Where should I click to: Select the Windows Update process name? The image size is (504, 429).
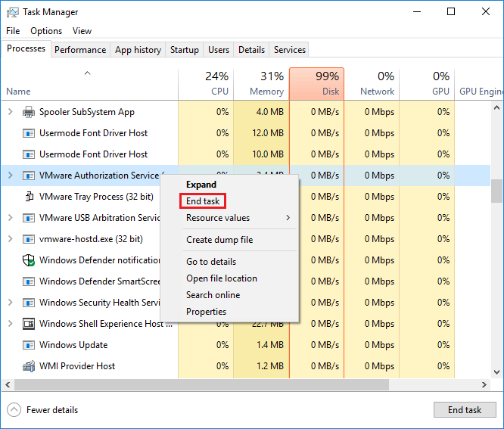click(x=73, y=345)
